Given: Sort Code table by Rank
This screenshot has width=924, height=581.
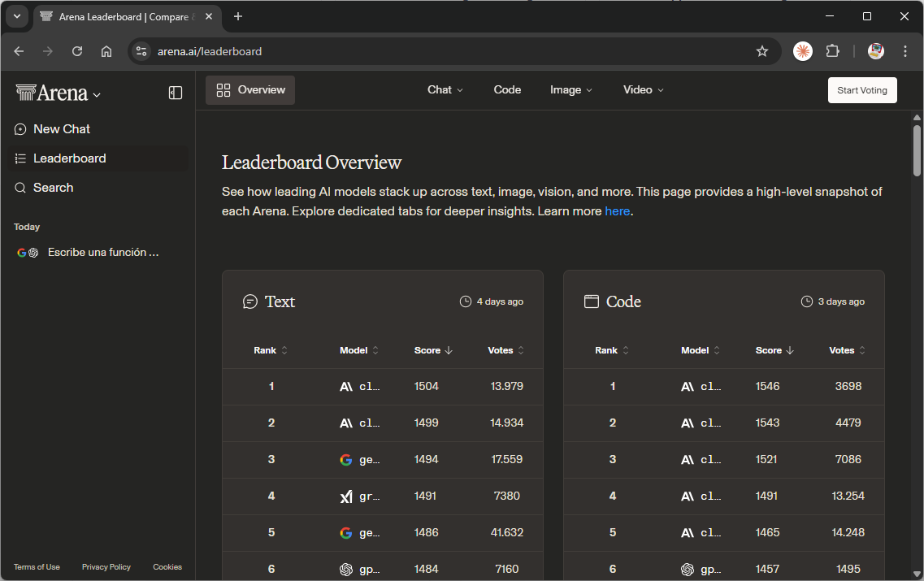Looking at the screenshot, I should pos(612,350).
